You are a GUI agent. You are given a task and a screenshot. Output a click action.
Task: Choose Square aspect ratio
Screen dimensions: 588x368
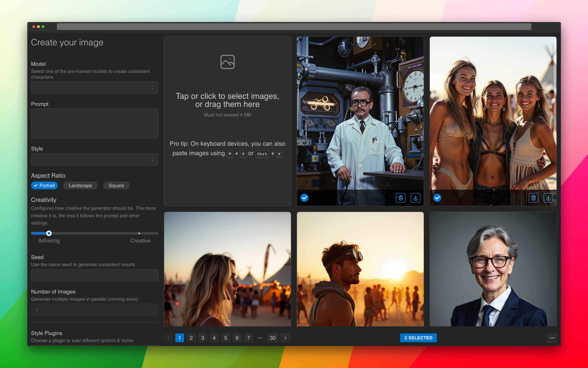coord(116,186)
